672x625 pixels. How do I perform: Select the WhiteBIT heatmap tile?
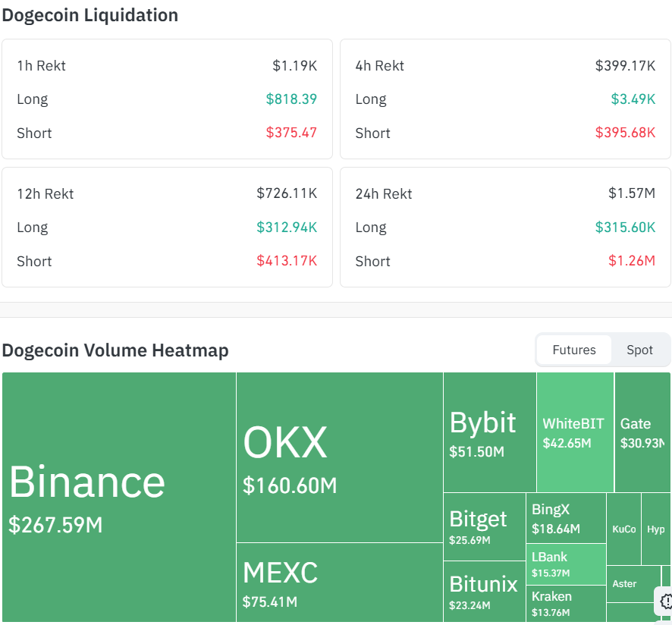pyautogui.click(x=575, y=432)
